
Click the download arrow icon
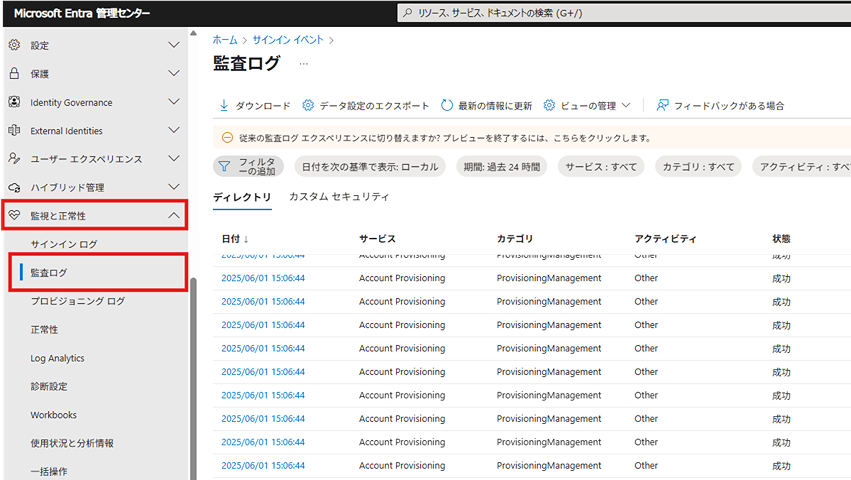click(x=224, y=105)
